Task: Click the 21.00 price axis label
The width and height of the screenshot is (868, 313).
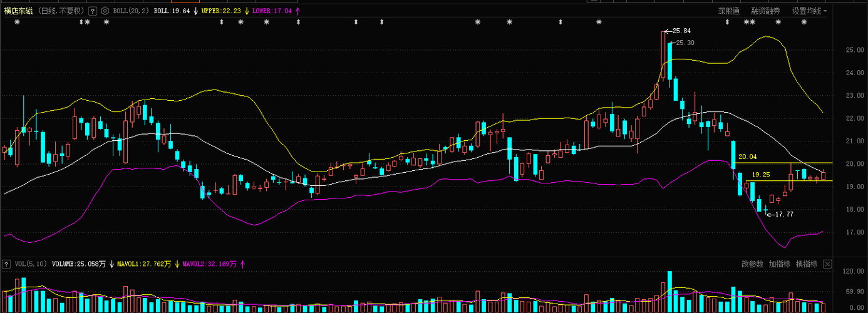Action: (854, 141)
